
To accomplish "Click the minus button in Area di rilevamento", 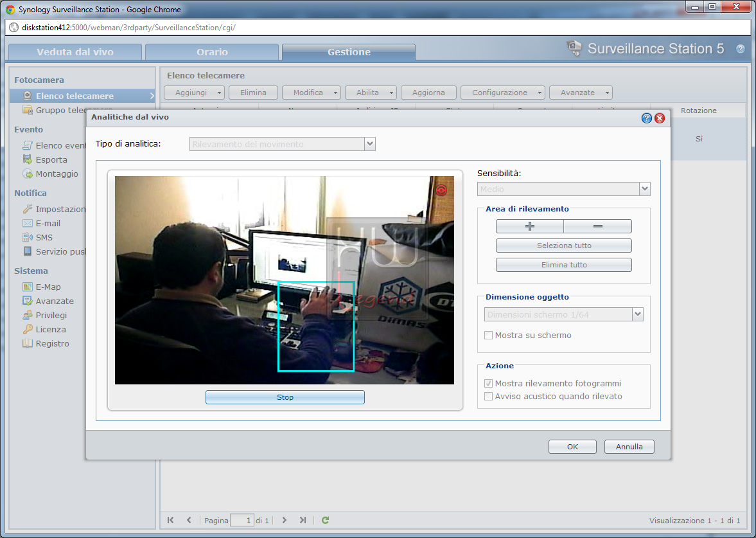I will tap(598, 226).
